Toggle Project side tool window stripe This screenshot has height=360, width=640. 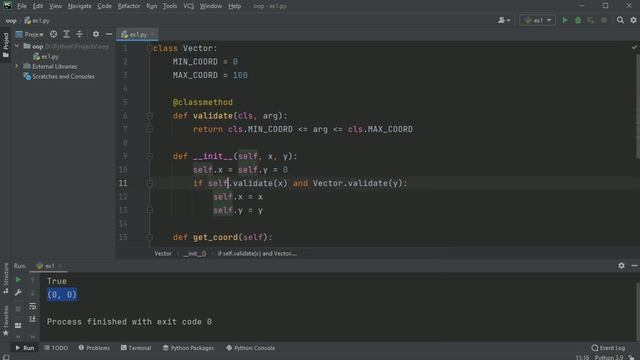(5, 45)
